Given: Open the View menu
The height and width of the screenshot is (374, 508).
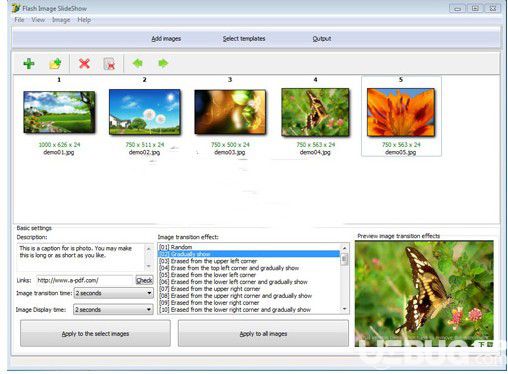Looking at the screenshot, I should pos(38,20).
